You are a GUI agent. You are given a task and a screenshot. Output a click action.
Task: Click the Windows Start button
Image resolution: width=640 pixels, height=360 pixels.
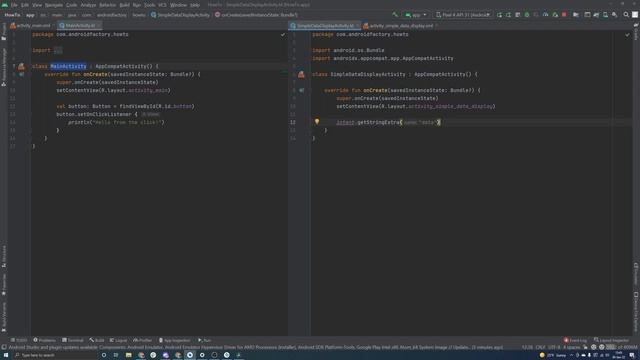[6, 355]
